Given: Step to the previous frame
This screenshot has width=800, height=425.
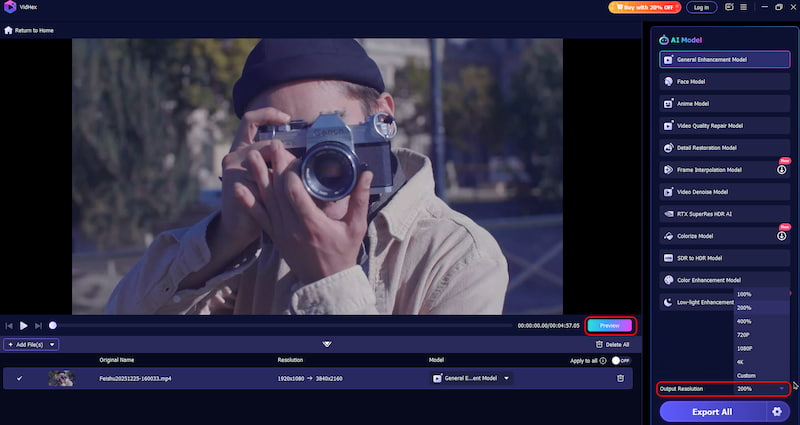Looking at the screenshot, I should [9, 325].
